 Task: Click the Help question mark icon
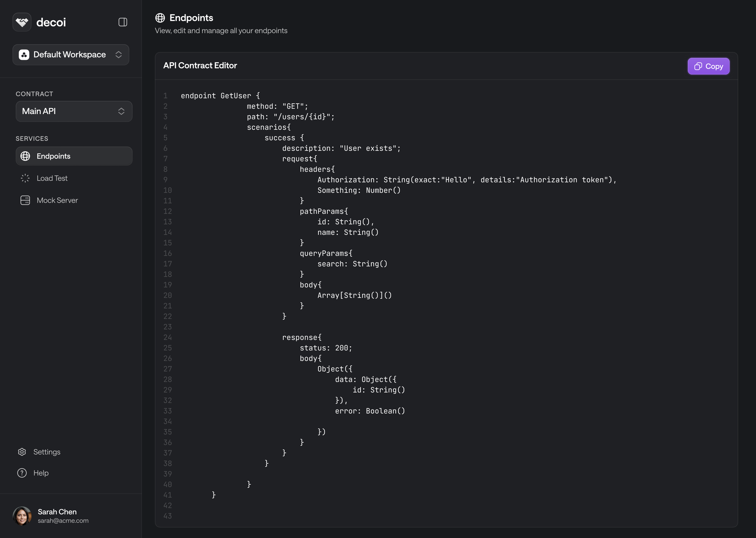[22, 473]
